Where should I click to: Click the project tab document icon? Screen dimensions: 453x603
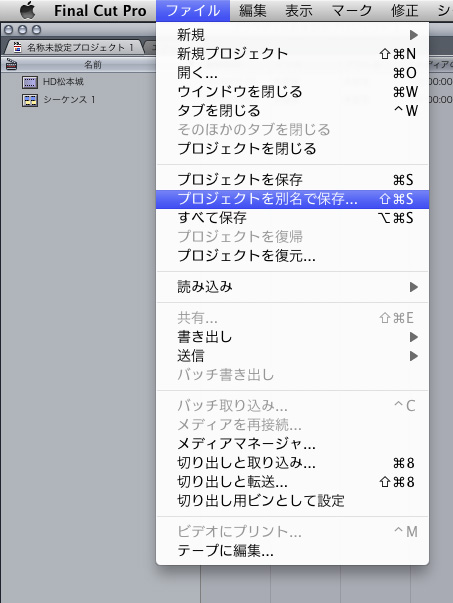(17, 47)
